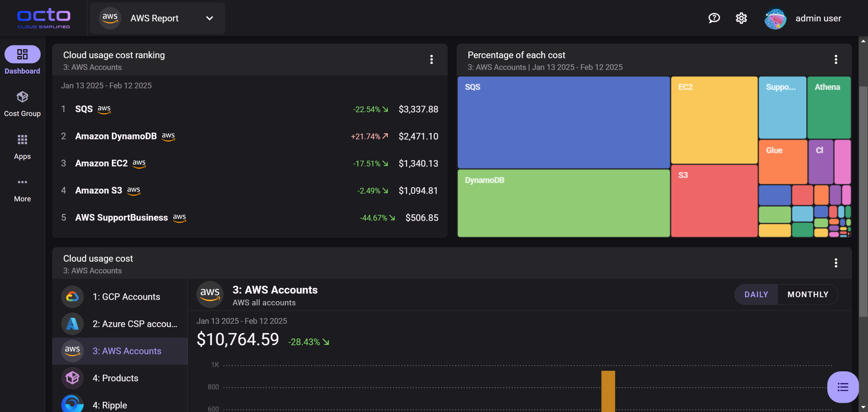Click the admin user name
Screen dimensions: 868x412
818,18
